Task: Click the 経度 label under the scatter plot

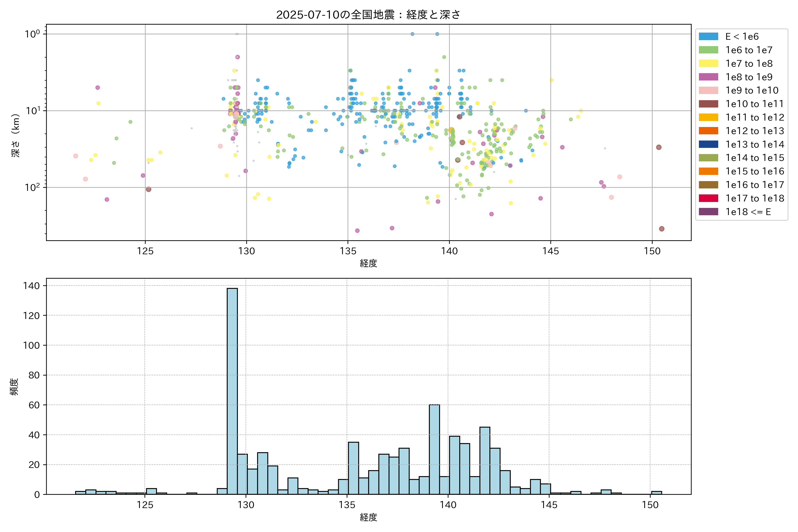Action: pos(368,263)
